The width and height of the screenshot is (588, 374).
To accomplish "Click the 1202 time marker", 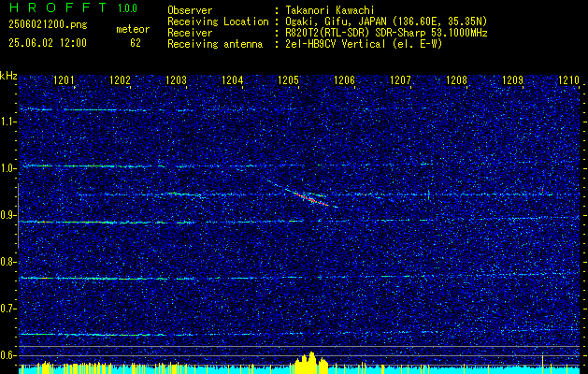I will pos(120,79).
